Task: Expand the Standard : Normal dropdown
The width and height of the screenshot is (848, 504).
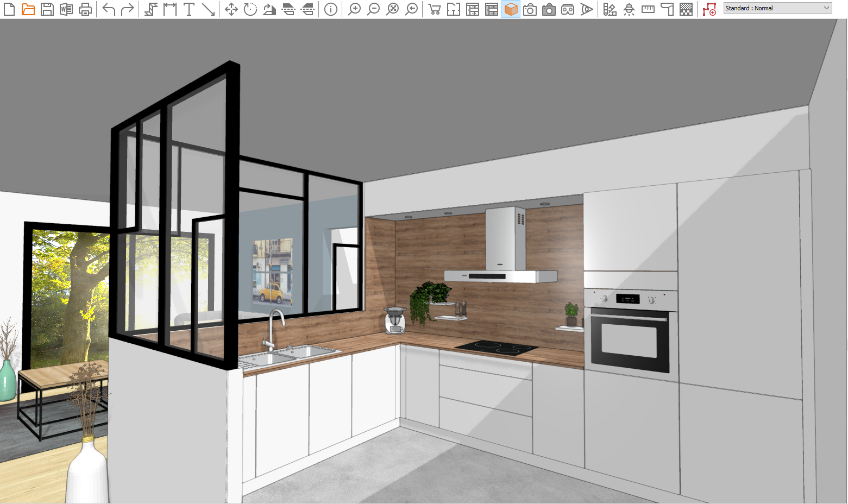Action: [777, 8]
